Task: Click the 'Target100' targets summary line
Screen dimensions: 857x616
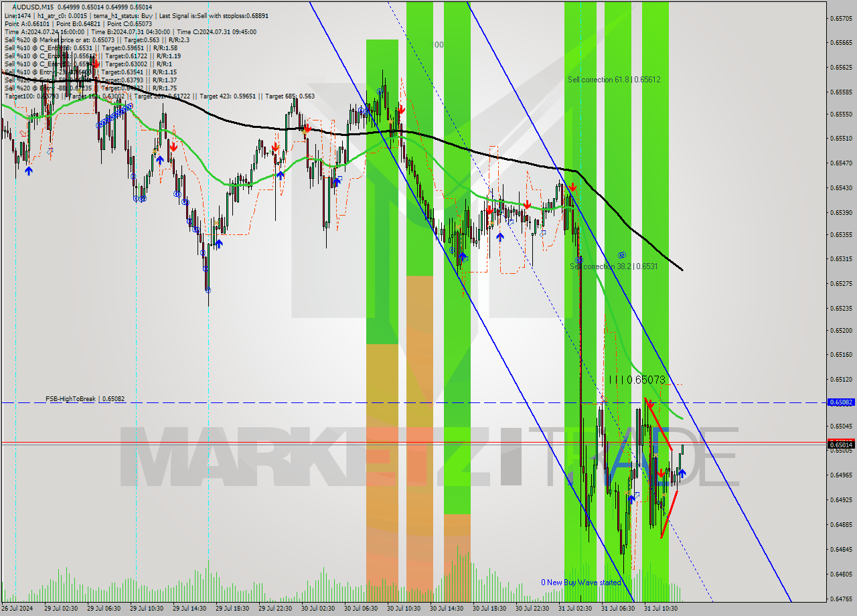Action: (x=159, y=96)
